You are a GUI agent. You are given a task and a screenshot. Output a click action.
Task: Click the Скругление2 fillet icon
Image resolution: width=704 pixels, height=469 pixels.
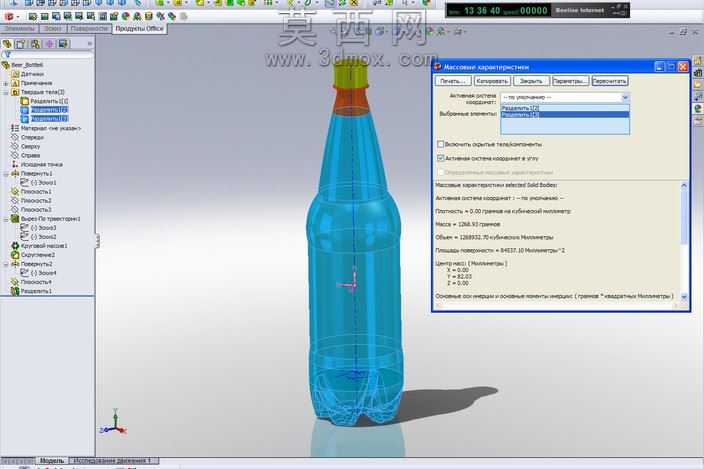(15, 254)
